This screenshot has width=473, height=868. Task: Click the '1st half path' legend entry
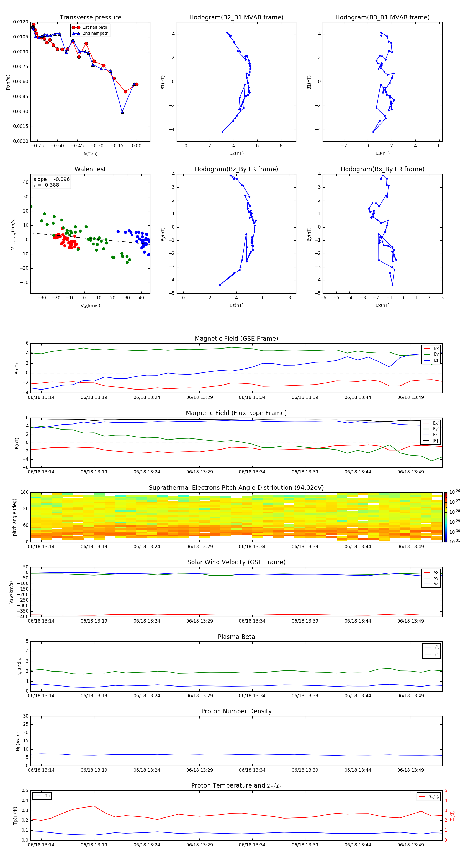pos(90,27)
